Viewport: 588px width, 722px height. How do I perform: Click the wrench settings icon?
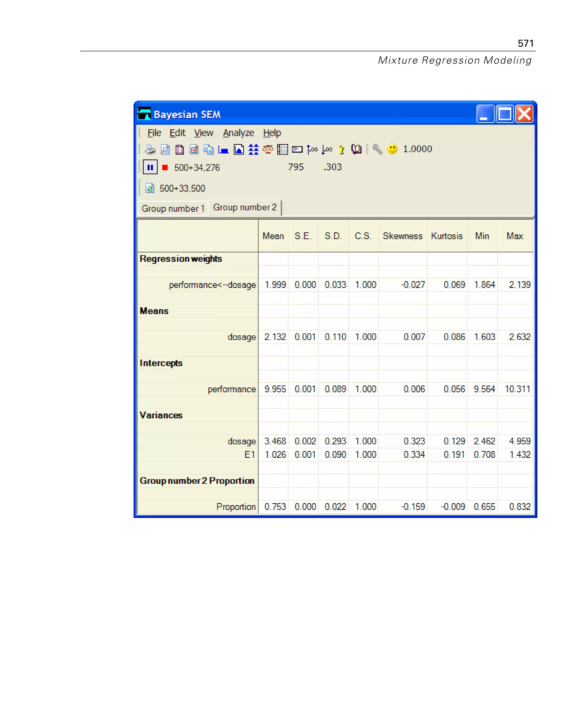coord(377,149)
